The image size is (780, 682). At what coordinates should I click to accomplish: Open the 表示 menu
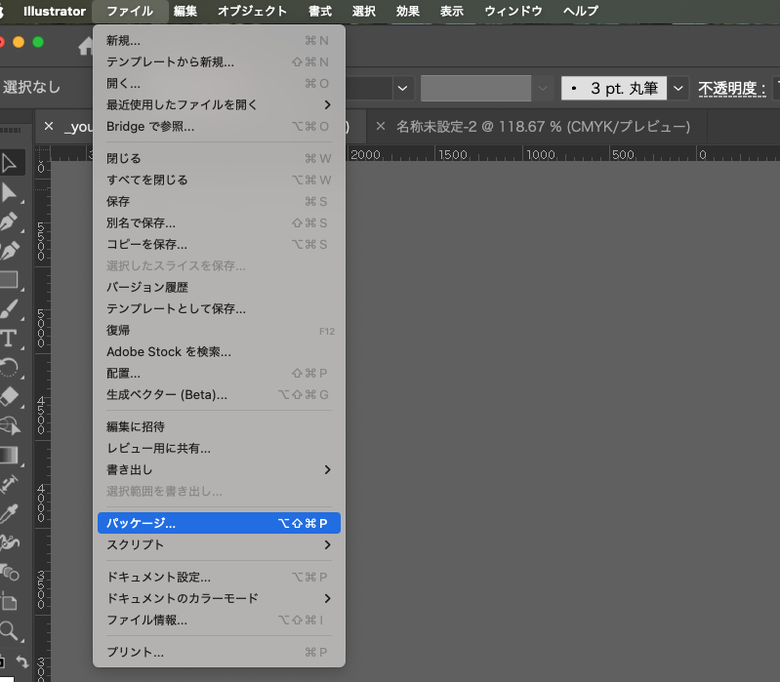coord(452,11)
